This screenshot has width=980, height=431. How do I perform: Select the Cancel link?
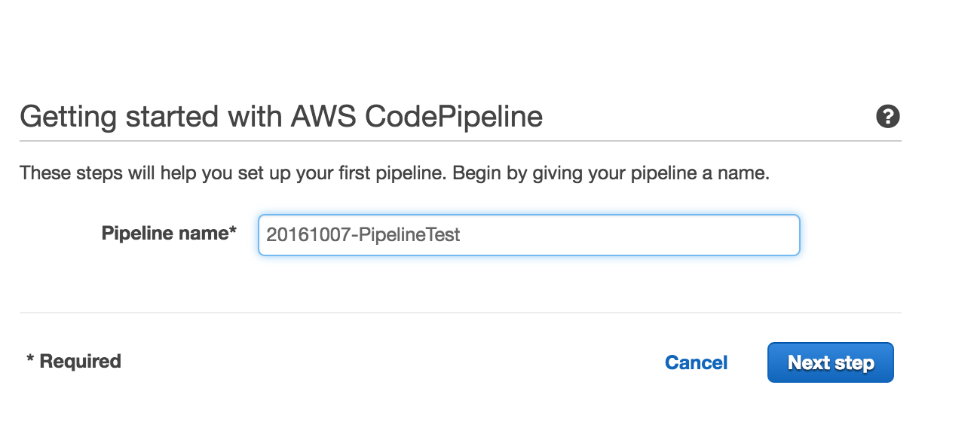(x=696, y=362)
